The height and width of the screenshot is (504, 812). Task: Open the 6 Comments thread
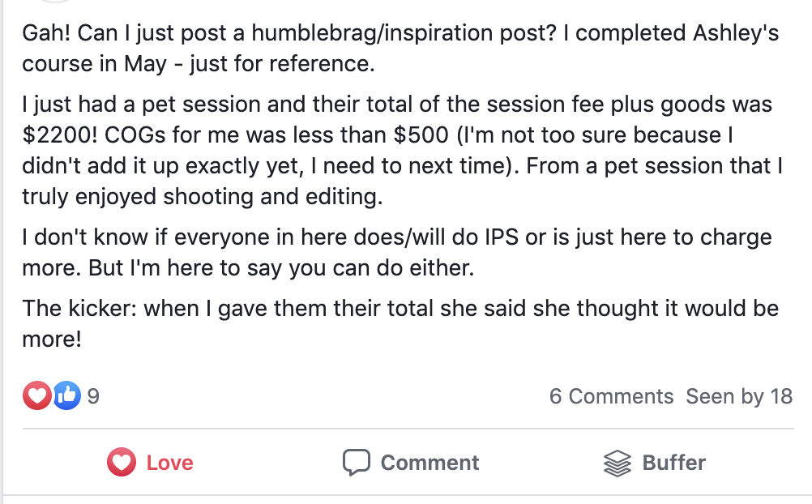(x=611, y=396)
